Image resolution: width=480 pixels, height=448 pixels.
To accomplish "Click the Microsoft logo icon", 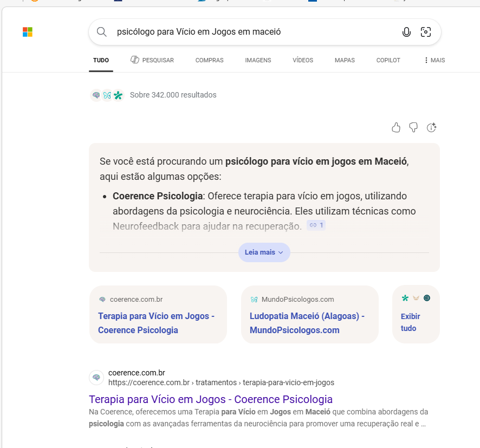I will (28, 32).
